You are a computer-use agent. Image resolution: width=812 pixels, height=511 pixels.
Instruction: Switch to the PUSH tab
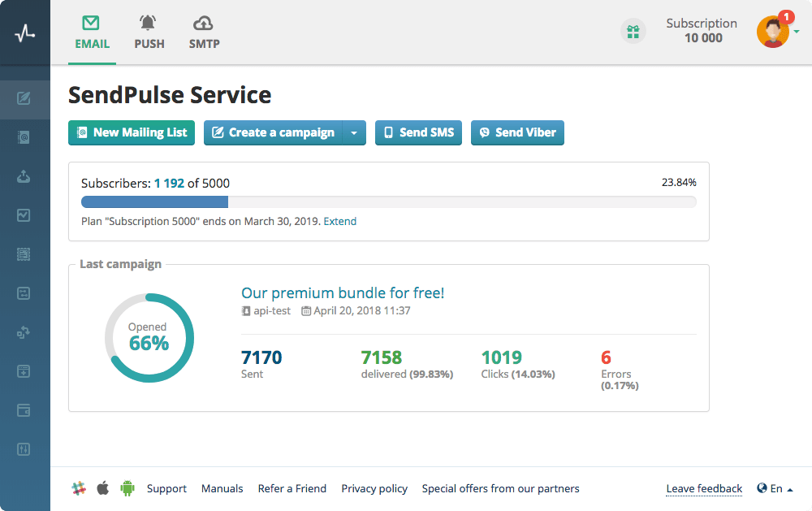[x=149, y=32]
